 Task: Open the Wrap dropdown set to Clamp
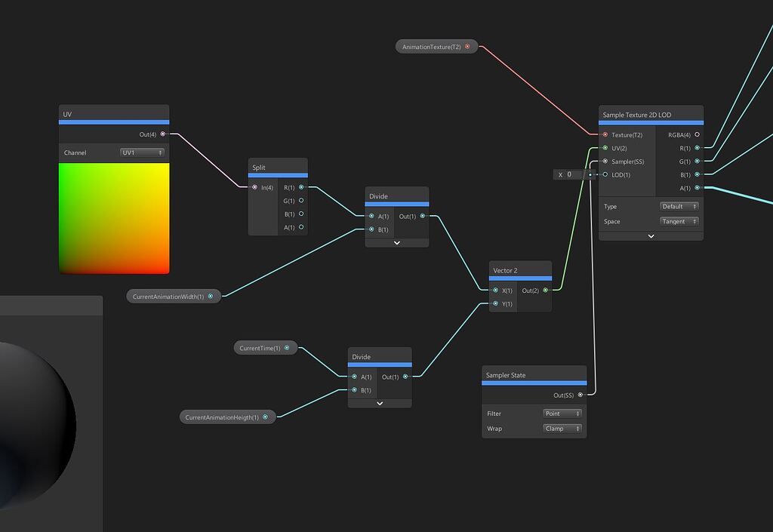coord(562,429)
